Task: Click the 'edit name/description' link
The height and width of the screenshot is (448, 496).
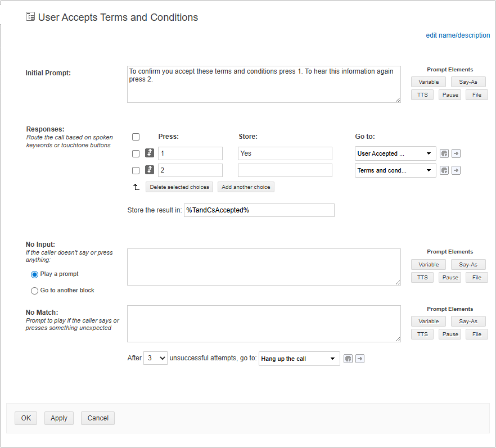Action: click(458, 35)
